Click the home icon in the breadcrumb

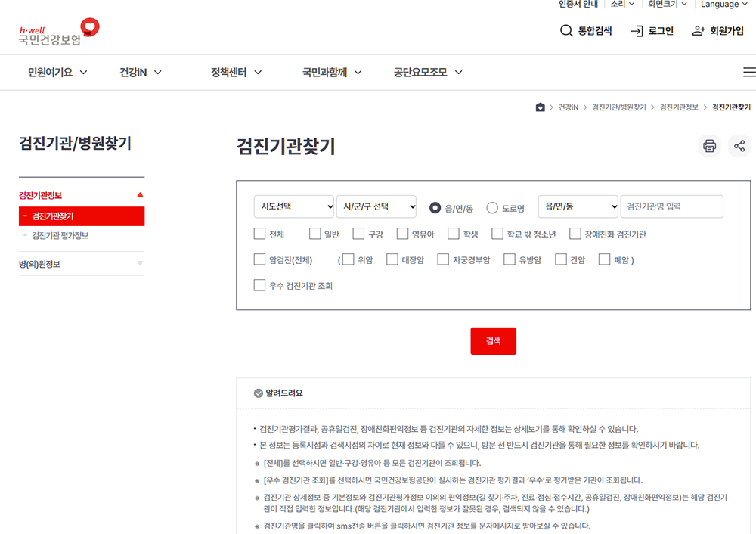point(540,107)
